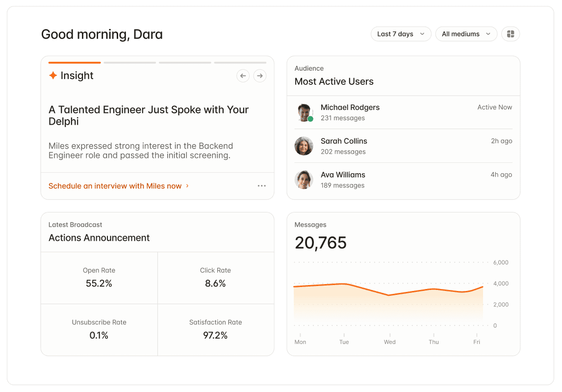562x392 pixels.
Task: Go to the next insight arrow
Action: click(x=260, y=76)
